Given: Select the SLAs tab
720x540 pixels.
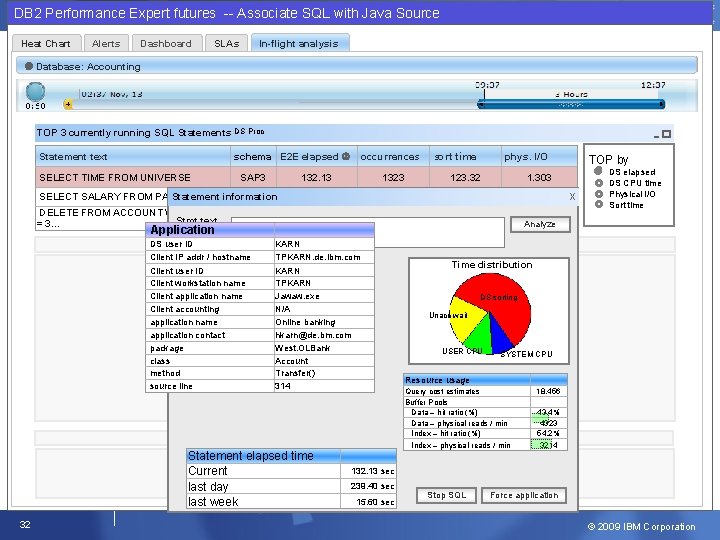Looking at the screenshot, I should tap(226, 43).
